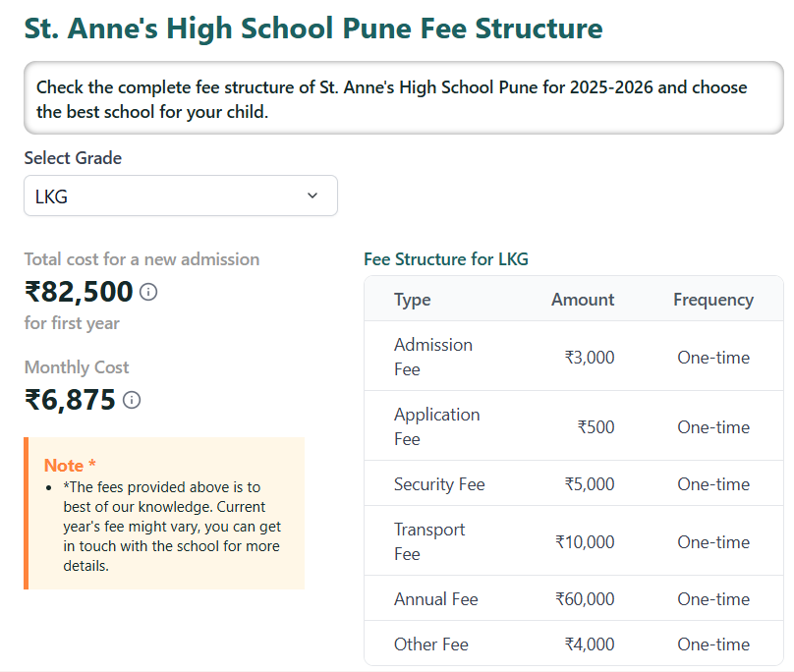Click the Amount column header
Image resolution: width=794 pixels, height=672 pixels.
coord(582,300)
